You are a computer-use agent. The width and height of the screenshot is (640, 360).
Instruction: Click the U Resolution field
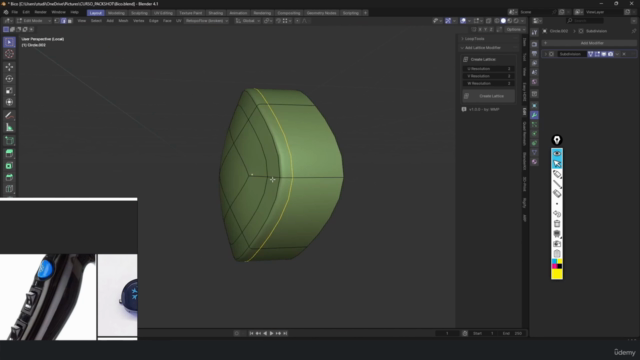point(489,69)
